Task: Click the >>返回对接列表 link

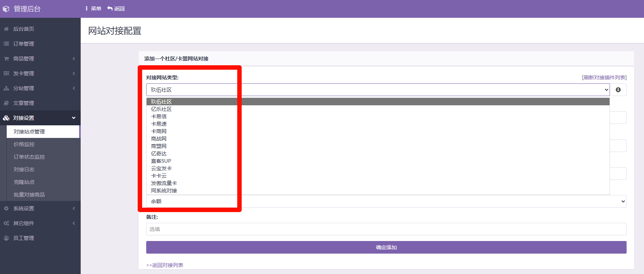Action: [x=165, y=265]
